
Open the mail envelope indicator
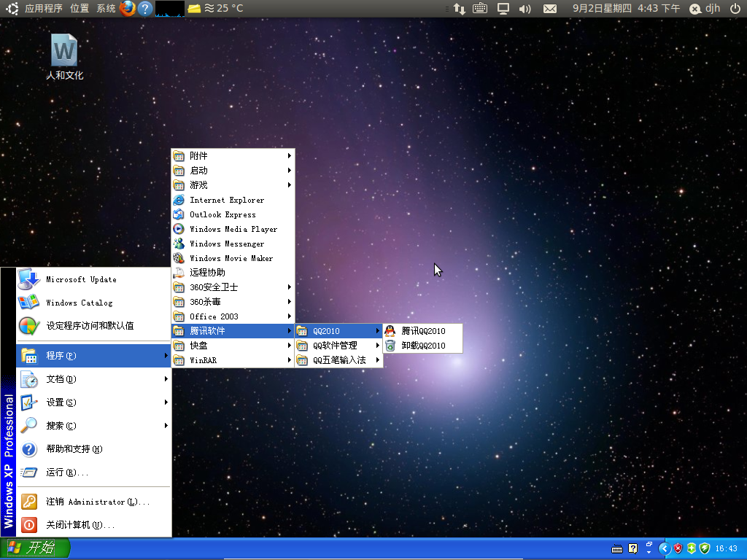(550, 9)
